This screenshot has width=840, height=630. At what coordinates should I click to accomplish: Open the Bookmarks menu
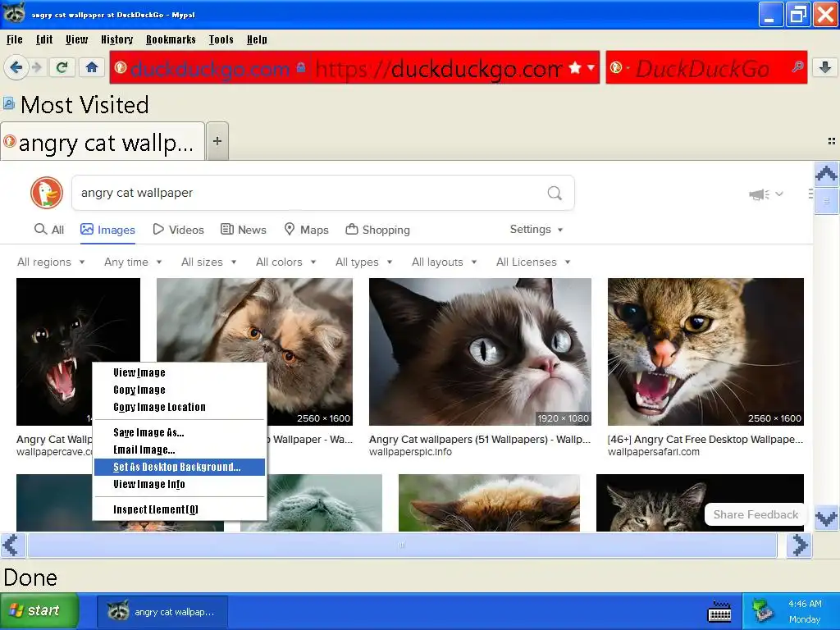(x=171, y=39)
